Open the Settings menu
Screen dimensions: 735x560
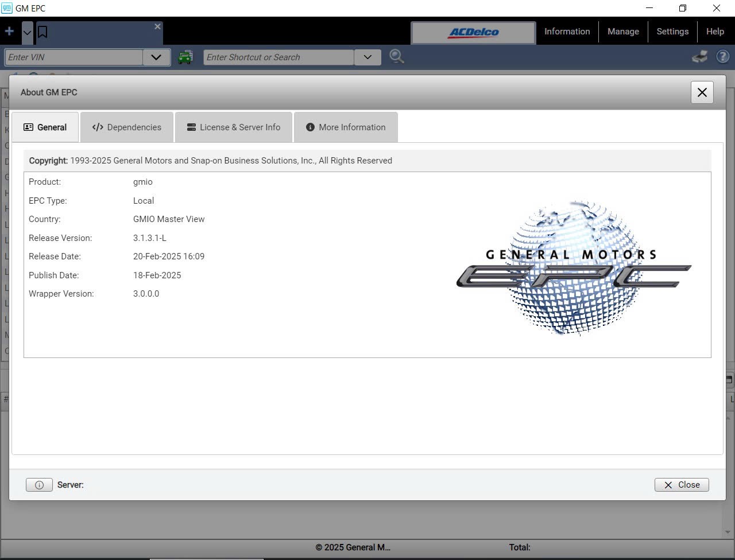pyautogui.click(x=672, y=32)
